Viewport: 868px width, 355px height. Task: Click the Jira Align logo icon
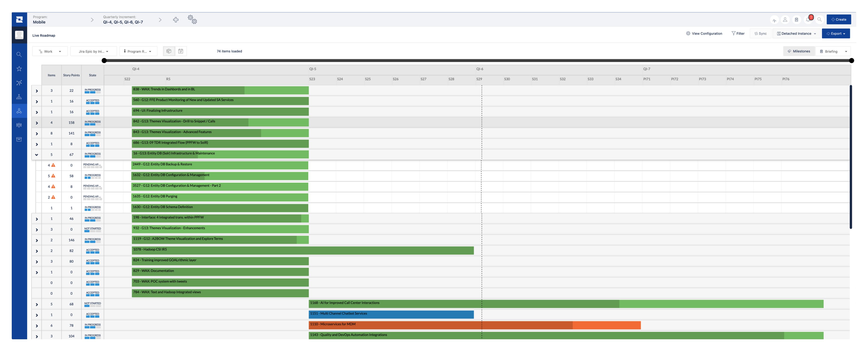[x=19, y=19]
